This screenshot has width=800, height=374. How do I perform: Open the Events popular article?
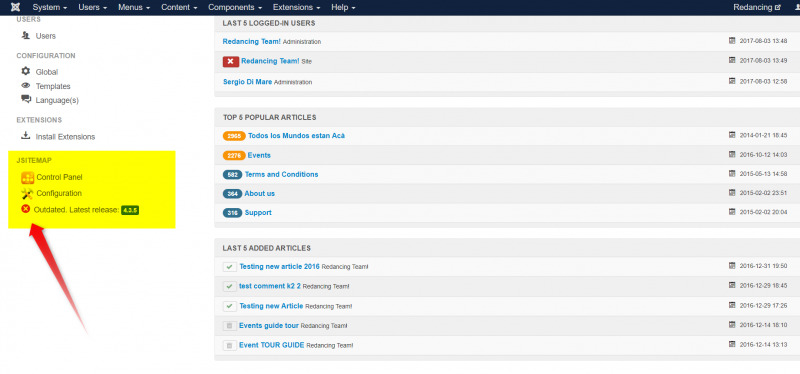(x=259, y=155)
